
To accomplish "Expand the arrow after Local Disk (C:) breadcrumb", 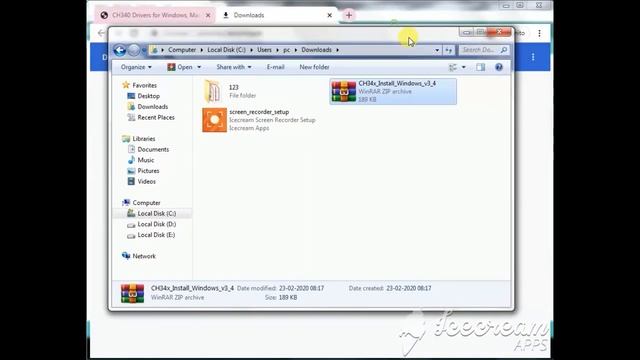I will pyautogui.click(x=251, y=50).
